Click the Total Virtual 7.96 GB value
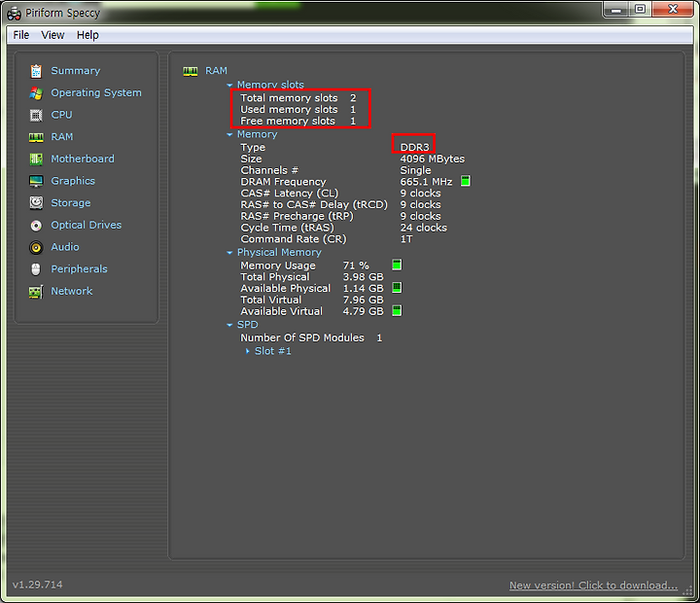Screen dimensions: 700x603 (x=363, y=301)
